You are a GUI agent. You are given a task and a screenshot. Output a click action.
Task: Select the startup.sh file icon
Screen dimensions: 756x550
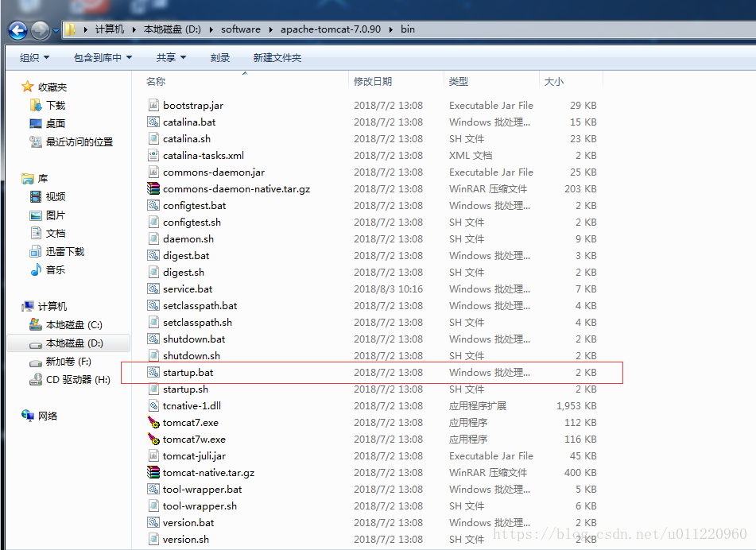tap(153, 389)
